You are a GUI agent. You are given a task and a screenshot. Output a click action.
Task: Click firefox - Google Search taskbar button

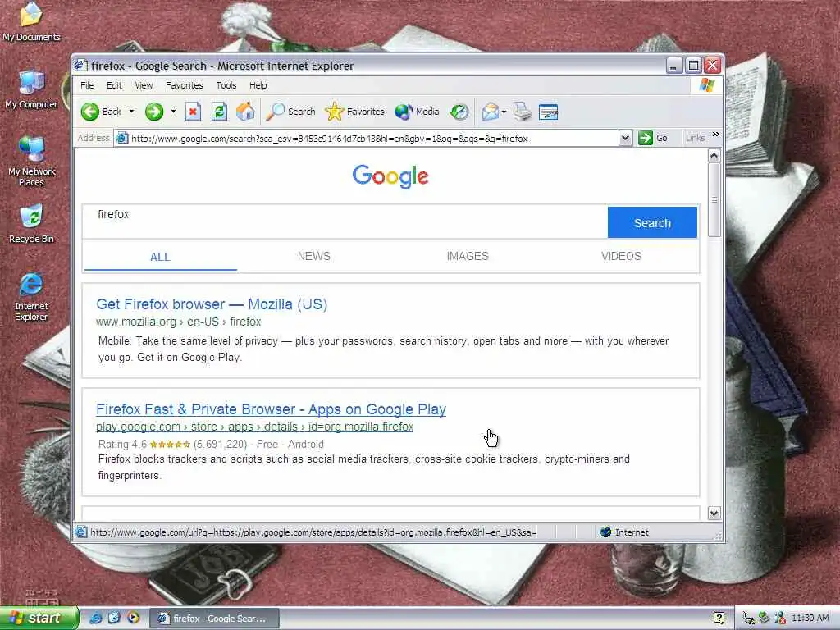coord(214,619)
